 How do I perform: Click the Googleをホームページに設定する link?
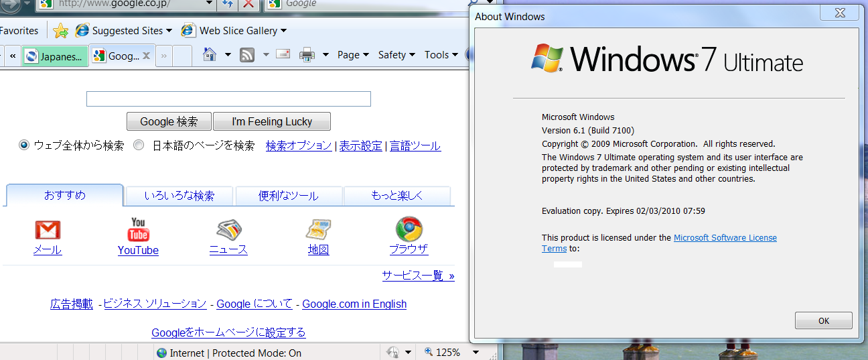228,332
